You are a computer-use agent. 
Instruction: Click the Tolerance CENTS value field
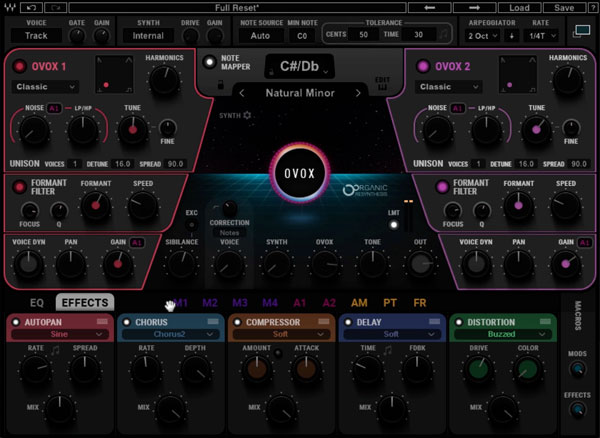coord(364,35)
